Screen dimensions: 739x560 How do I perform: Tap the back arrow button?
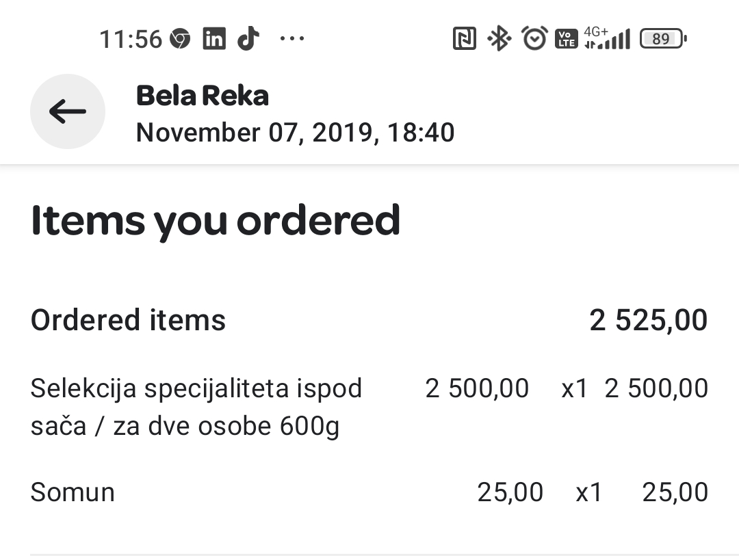click(67, 111)
